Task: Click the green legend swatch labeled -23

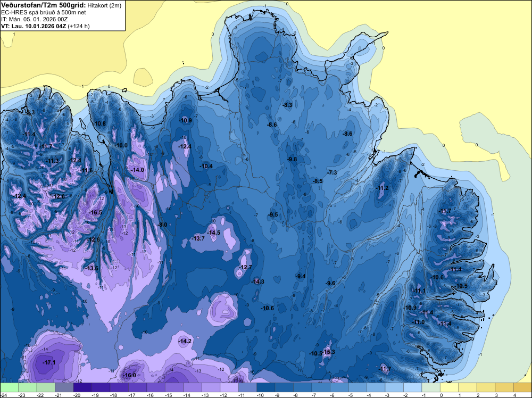Action: point(28,387)
